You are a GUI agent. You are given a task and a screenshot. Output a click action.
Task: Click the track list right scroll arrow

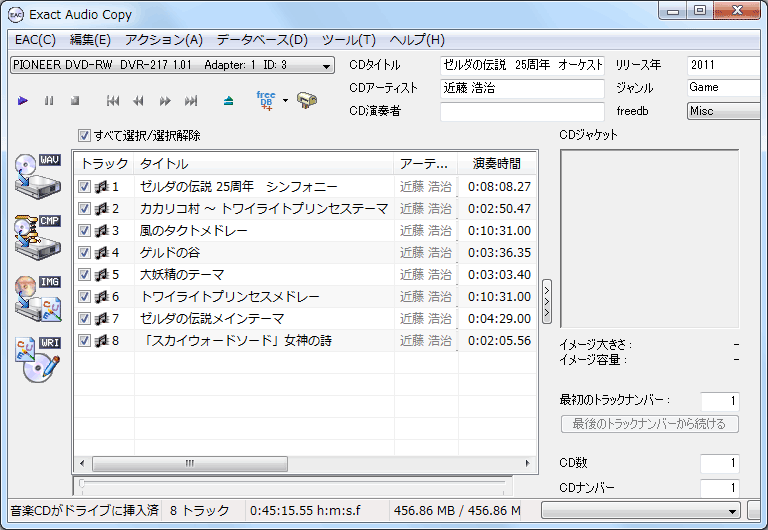click(x=528, y=463)
